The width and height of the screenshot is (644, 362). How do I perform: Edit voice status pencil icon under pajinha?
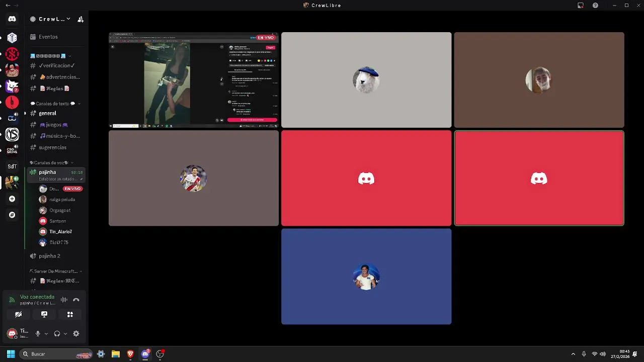[x=81, y=179]
